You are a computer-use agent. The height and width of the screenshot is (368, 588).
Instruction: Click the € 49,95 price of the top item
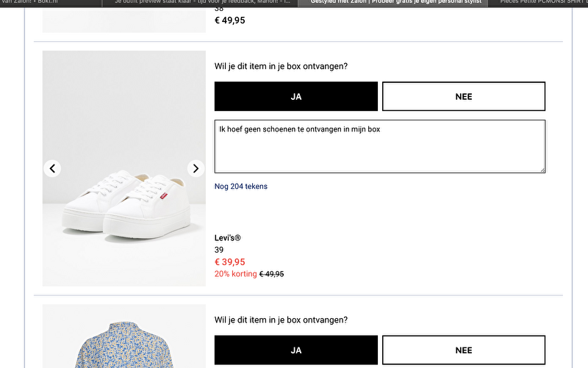pyautogui.click(x=230, y=21)
